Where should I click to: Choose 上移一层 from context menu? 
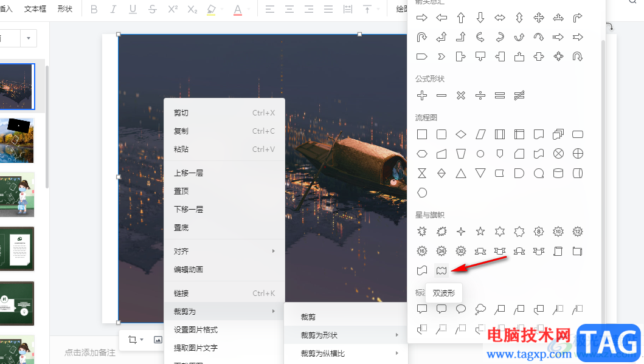(x=224, y=173)
